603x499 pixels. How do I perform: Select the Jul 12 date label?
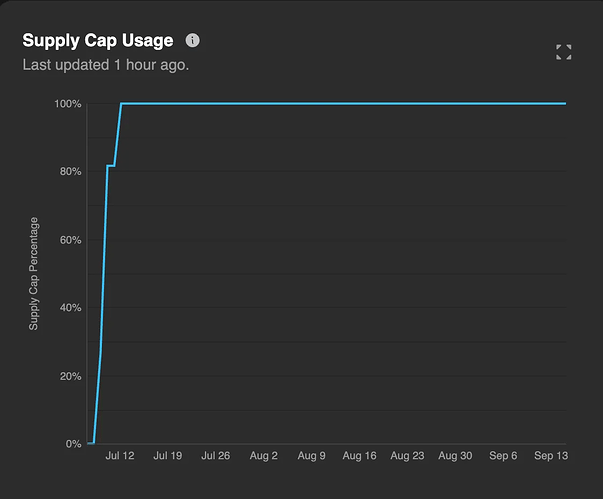120,456
